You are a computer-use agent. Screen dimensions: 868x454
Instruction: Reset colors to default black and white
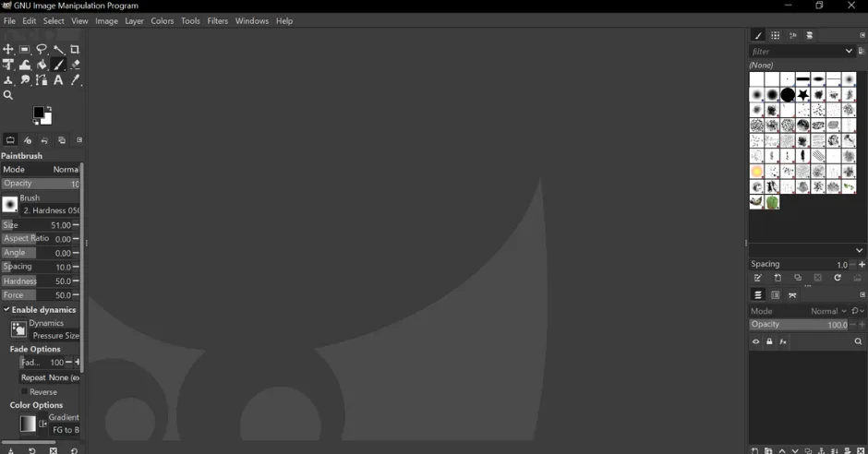pos(35,122)
